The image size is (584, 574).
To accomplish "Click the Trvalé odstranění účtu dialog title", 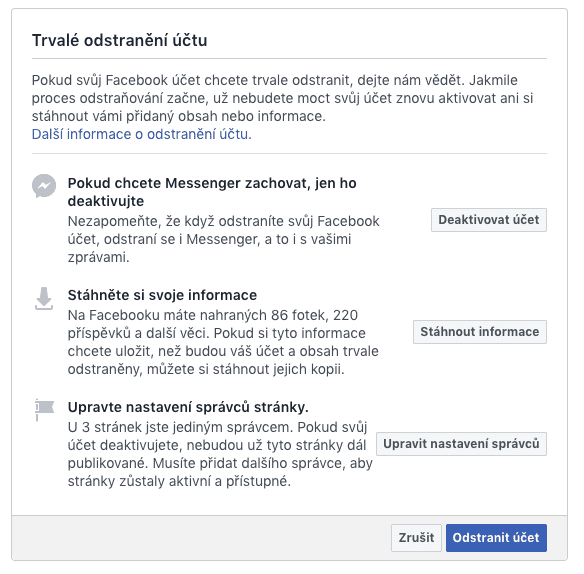I will [x=120, y=40].
